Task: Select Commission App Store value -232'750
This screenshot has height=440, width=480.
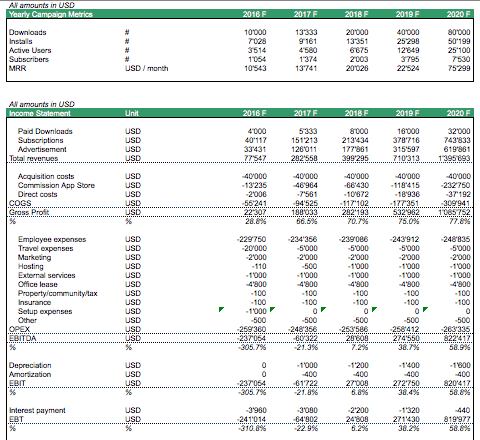Action: [x=455, y=185]
